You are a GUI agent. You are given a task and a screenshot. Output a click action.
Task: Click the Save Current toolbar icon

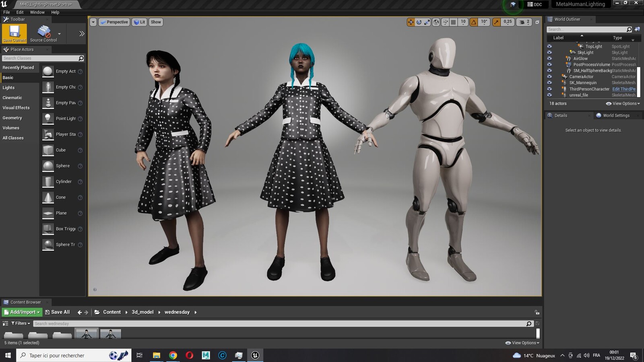point(14,33)
